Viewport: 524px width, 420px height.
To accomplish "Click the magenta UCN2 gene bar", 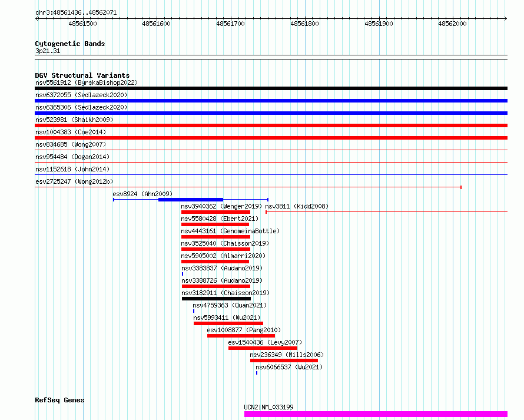I will pyautogui.click(x=376, y=414).
